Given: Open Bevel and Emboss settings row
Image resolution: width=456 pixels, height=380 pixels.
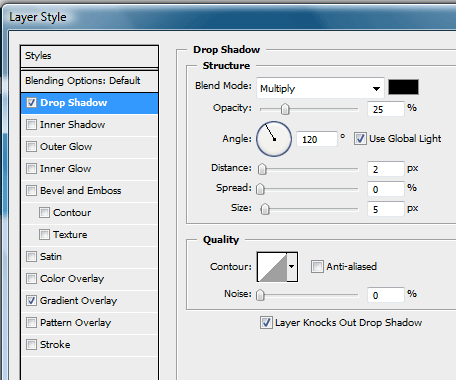Looking at the screenshot, I should point(89,191).
